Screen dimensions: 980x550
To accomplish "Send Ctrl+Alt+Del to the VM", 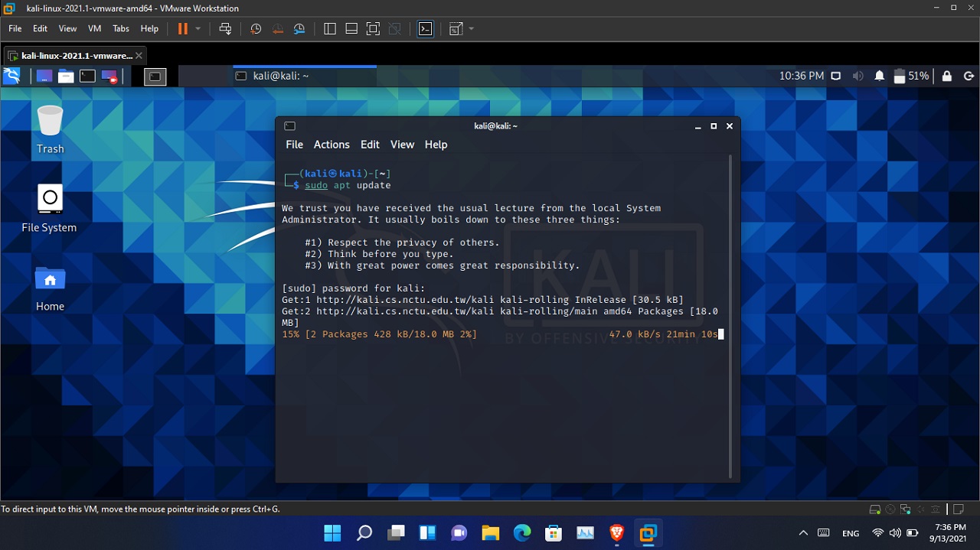I will [224, 28].
